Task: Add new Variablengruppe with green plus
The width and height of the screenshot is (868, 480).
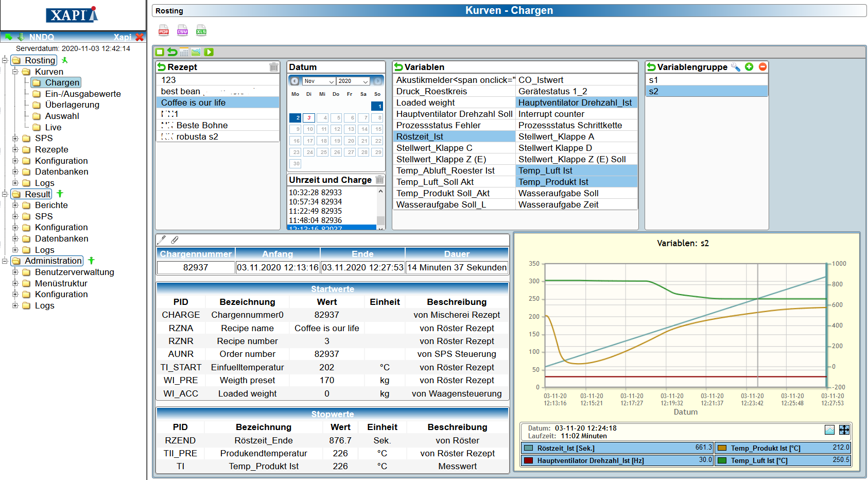Action: [x=749, y=67]
